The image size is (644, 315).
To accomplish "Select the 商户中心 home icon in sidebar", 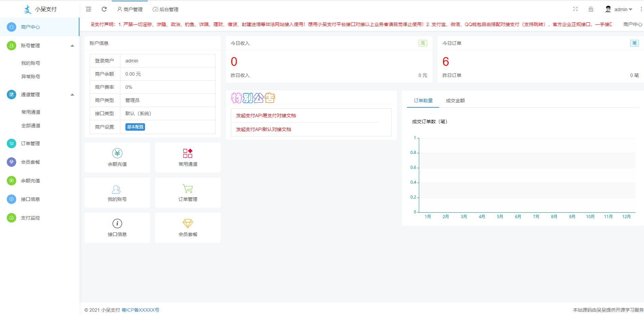I will coord(11,27).
